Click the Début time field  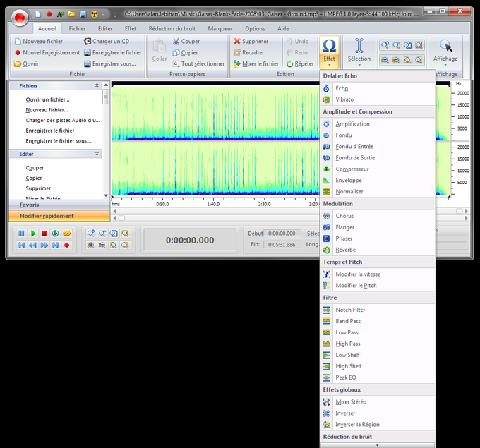point(282,234)
